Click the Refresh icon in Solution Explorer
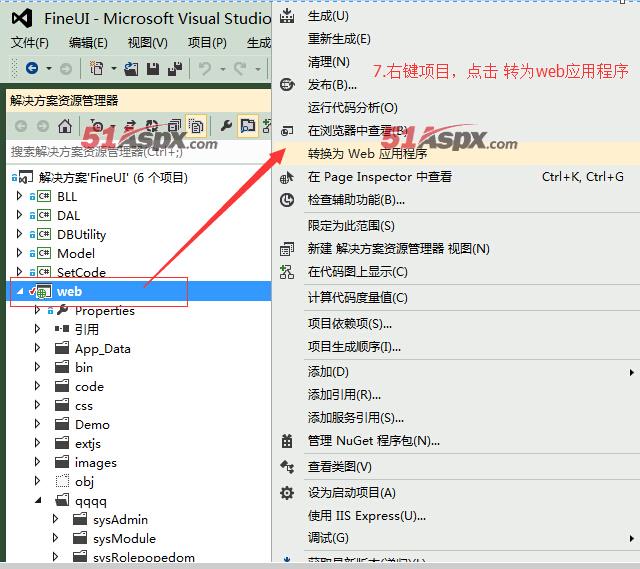 click(152, 126)
